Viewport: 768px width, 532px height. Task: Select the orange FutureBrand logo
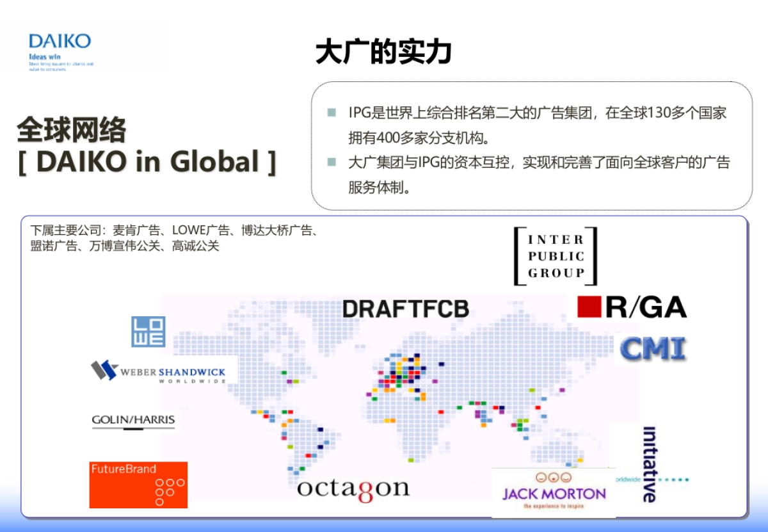(138, 485)
